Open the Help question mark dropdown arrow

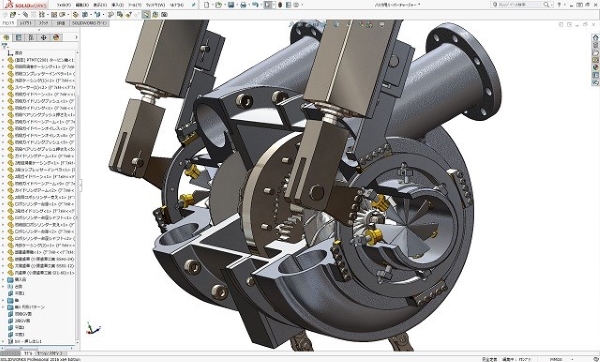pos(565,5)
